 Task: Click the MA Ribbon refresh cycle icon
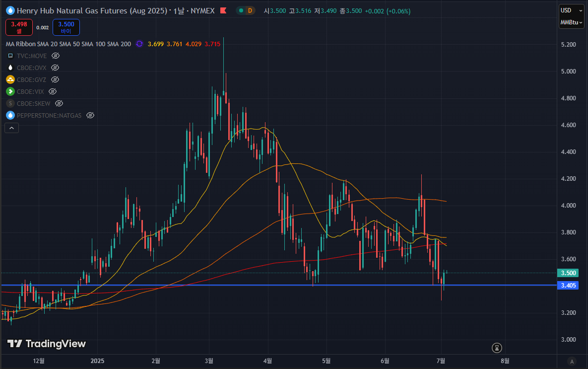(139, 44)
